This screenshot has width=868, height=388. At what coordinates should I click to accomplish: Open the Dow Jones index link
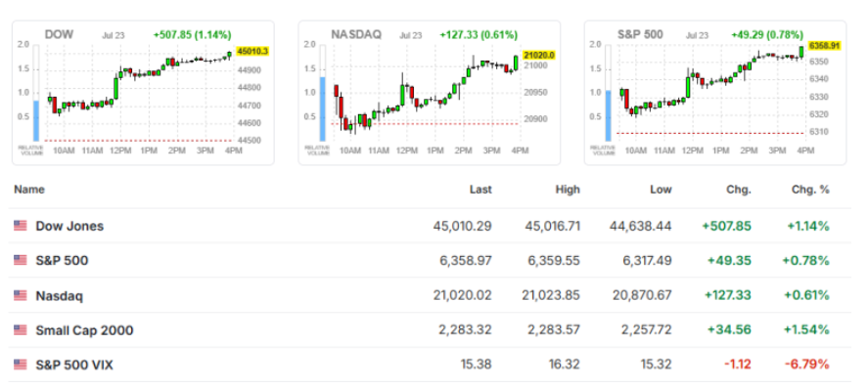69,226
